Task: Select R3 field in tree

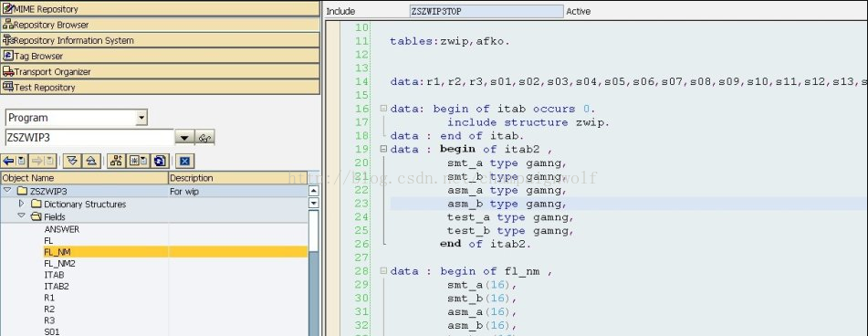Action: 49,320
